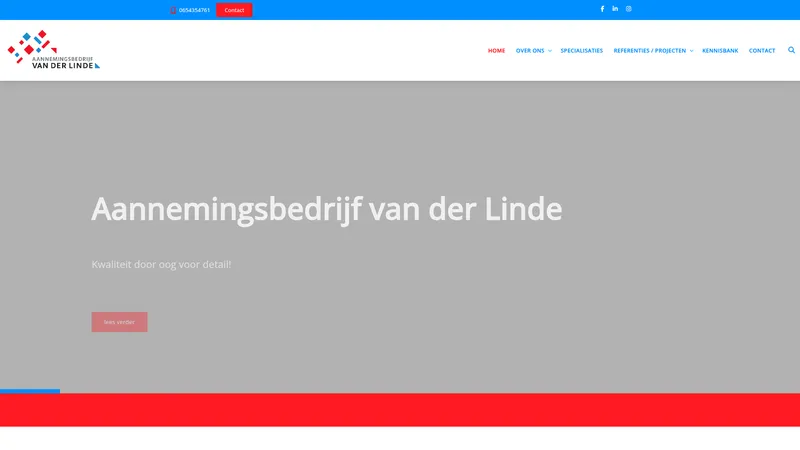The image size is (800, 450).
Task: Open the CONTACT menu item
Action: click(762, 51)
